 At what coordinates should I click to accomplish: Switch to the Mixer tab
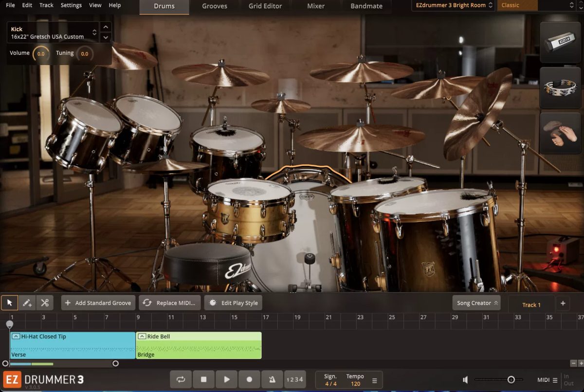(316, 6)
